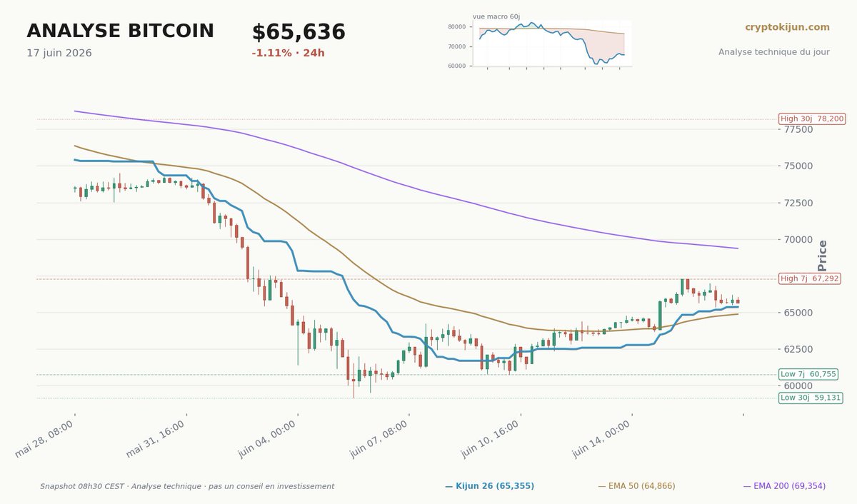The image size is (857, 504).
Task: Click the juin 04, 00:00 date label
Action: click(268, 438)
